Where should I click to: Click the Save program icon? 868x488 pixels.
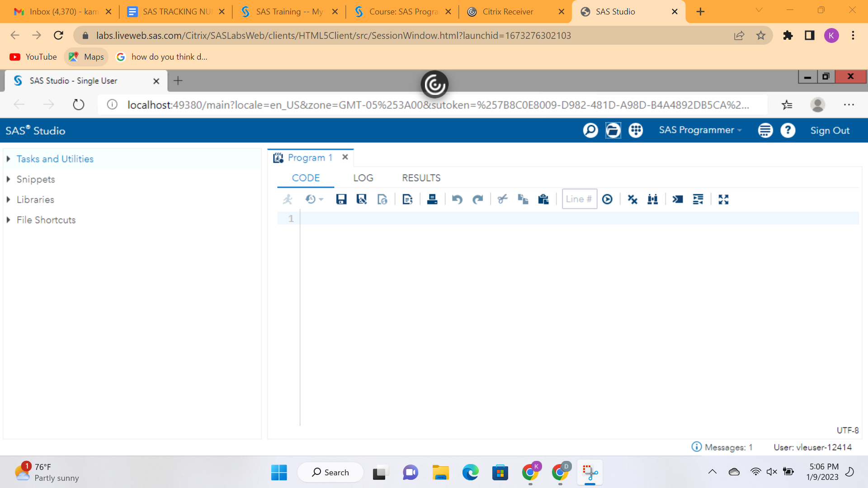point(341,199)
